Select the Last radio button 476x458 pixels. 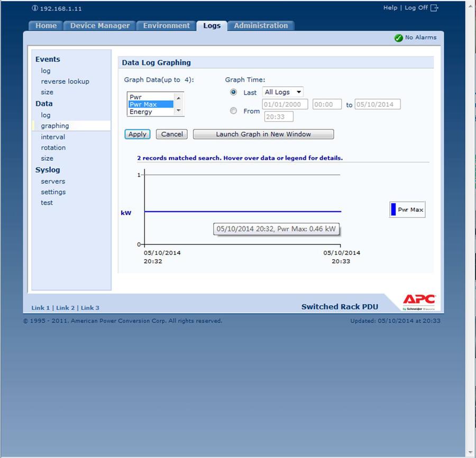(234, 92)
